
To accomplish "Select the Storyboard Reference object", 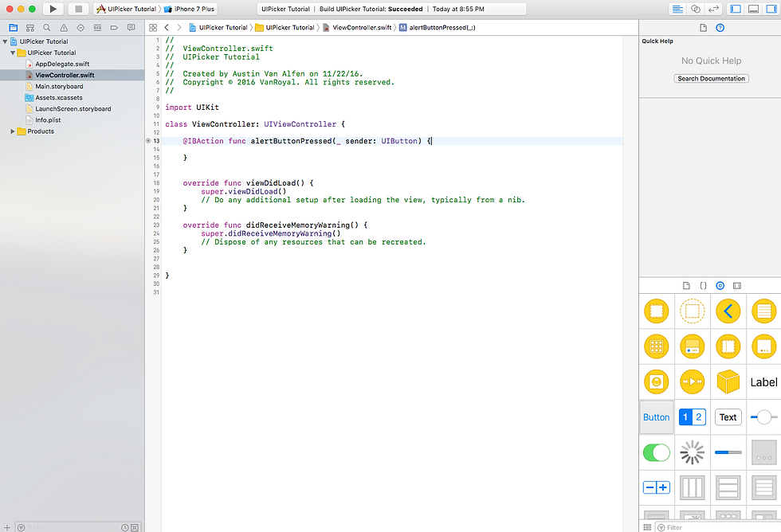I will point(693,311).
